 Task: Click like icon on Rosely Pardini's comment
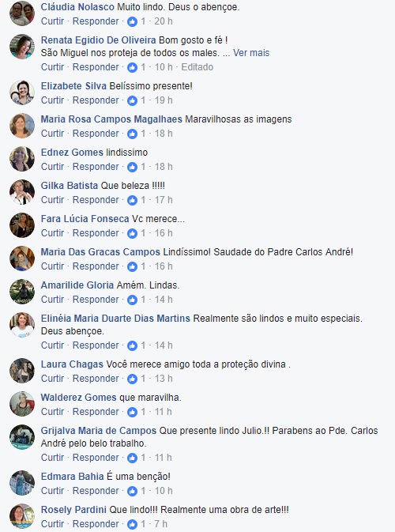click(132, 524)
